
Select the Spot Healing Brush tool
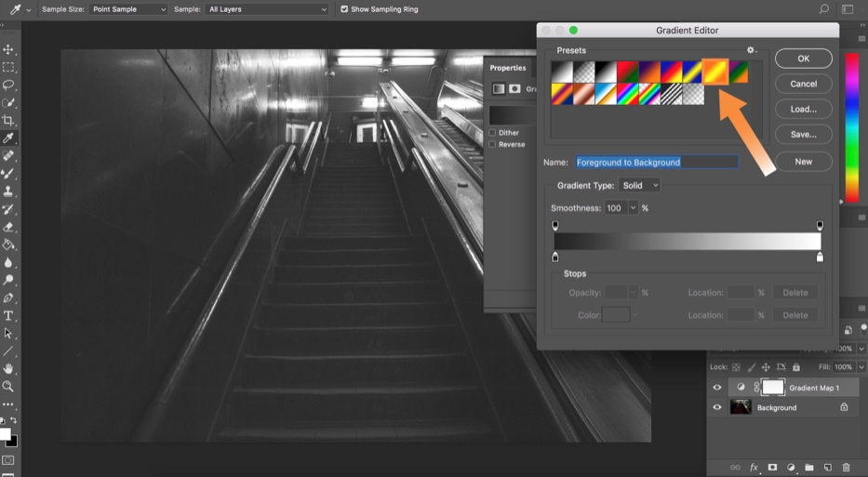[x=8, y=156]
